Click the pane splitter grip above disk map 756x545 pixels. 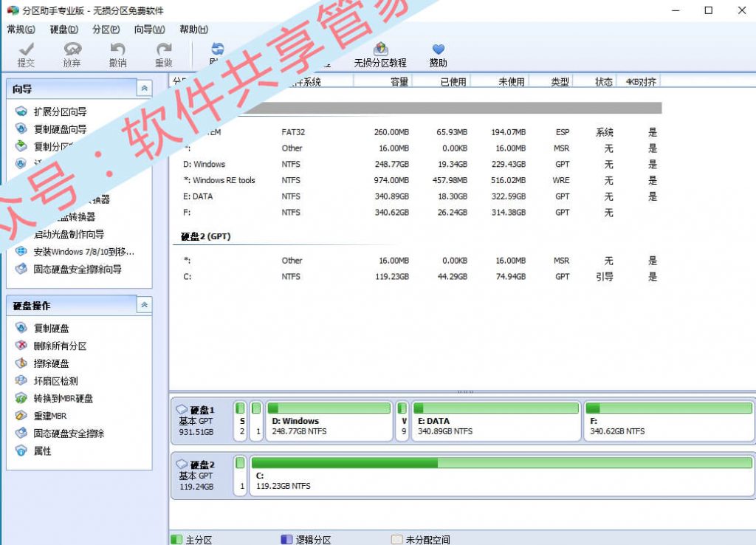(465, 391)
